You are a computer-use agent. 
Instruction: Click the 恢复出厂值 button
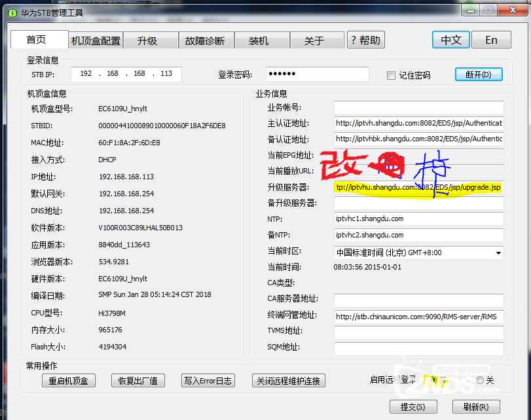pos(138,381)
